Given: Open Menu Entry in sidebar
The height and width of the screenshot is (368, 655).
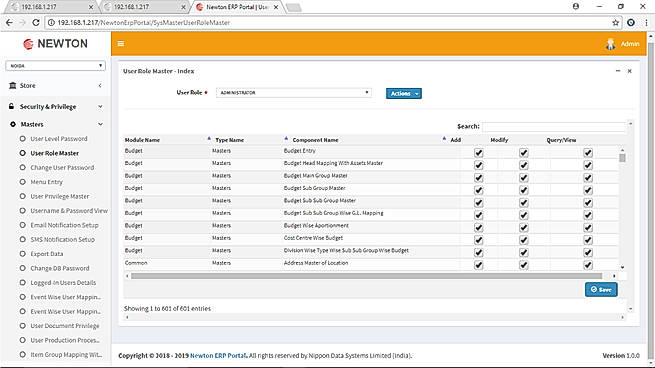Looking at the screenshot, I should pos(46,182).
